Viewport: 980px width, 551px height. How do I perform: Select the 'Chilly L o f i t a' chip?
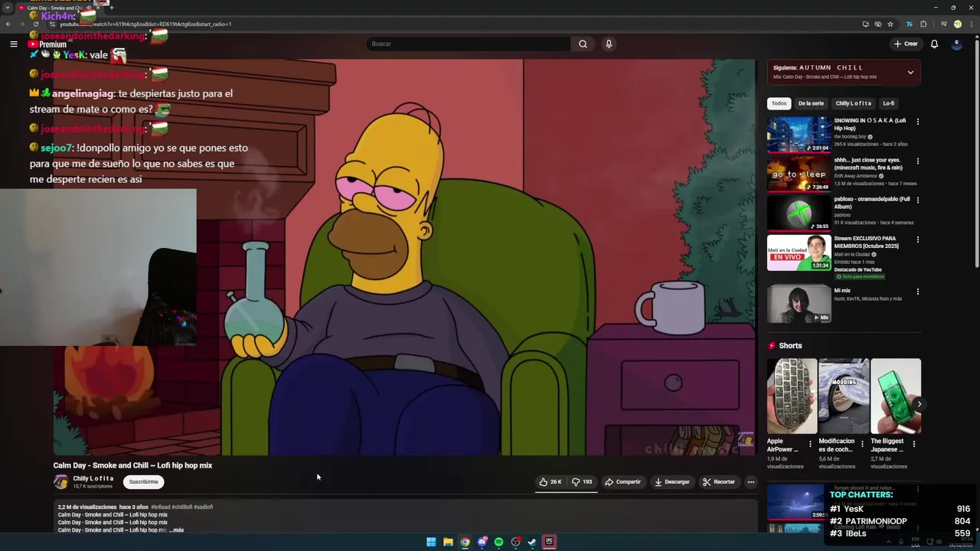click(853, 103)
